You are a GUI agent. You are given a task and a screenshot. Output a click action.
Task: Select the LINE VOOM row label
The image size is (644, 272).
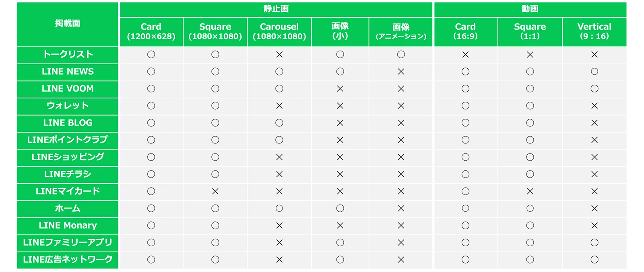68,89
